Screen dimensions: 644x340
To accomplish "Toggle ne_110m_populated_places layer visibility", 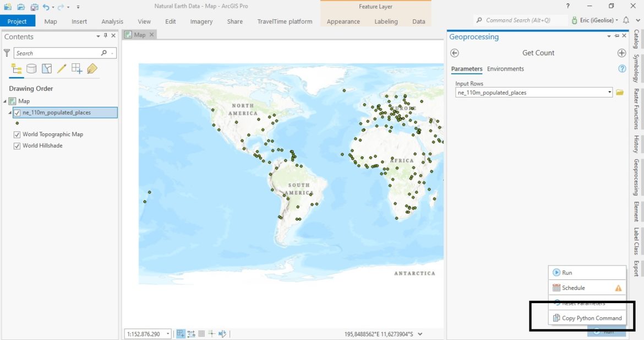I will pyautogui.click(x=17, y=112).
